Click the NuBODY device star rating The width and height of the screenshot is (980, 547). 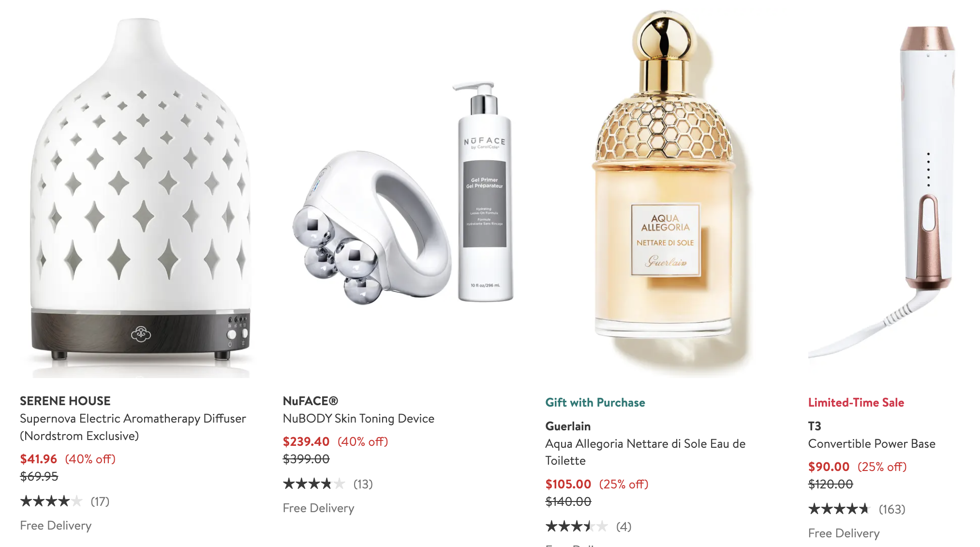pyautogui.click(x=314, y=484)
